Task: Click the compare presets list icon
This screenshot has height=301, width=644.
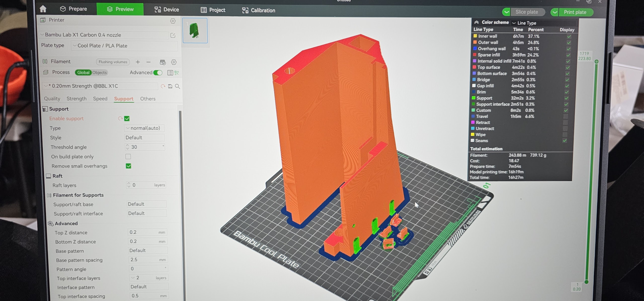Action: point(170,73)
